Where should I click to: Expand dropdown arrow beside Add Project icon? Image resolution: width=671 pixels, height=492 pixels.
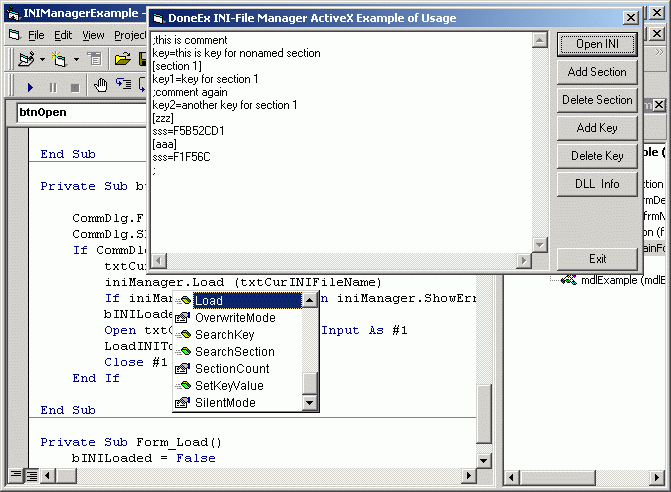pyautogui.click(x=42, y=59)
